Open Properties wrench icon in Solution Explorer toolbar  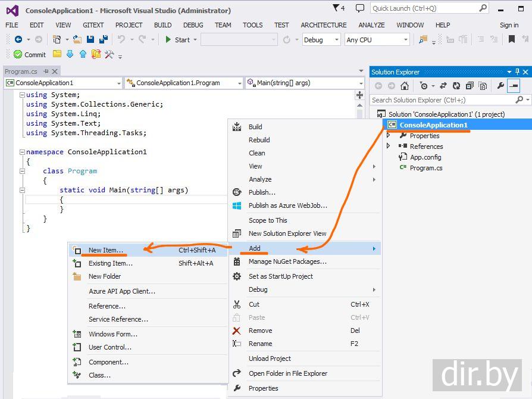[x=500, y=86]
